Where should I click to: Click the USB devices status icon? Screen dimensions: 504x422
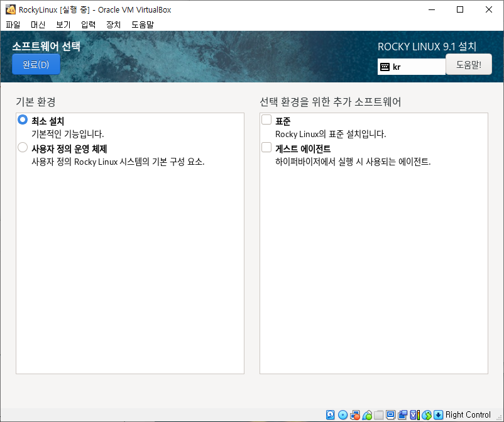click(367, 415)
